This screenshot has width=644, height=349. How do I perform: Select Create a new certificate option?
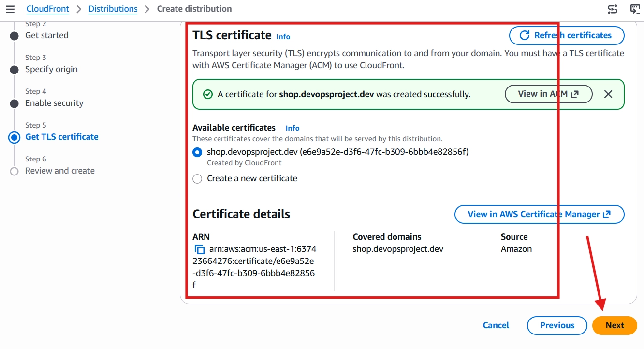(x=197, y=179)
